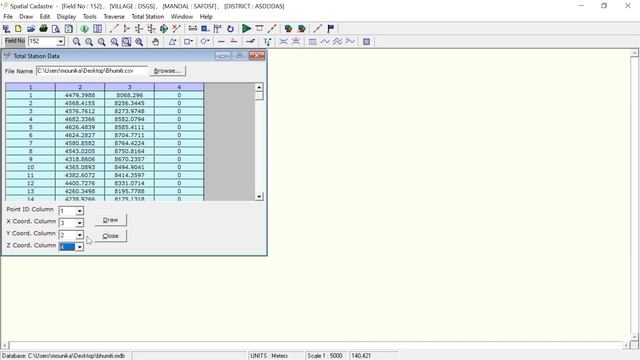640x360 pixels.
Task: Click column header 2 in table
Action: [80, 87]
